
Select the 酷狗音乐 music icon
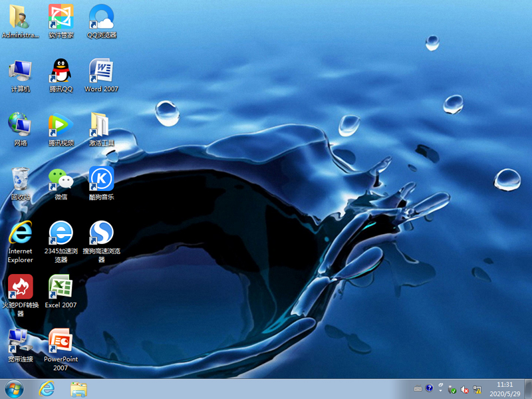click(x=101, y=180)
